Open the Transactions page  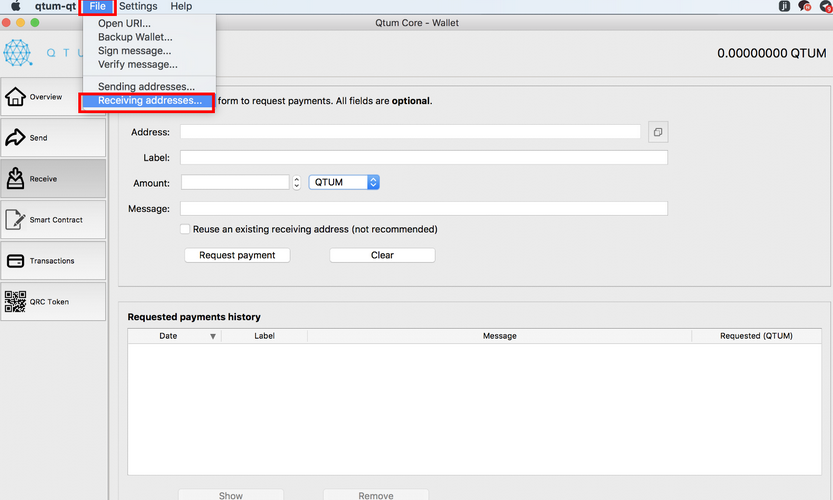tap(53, 260)
